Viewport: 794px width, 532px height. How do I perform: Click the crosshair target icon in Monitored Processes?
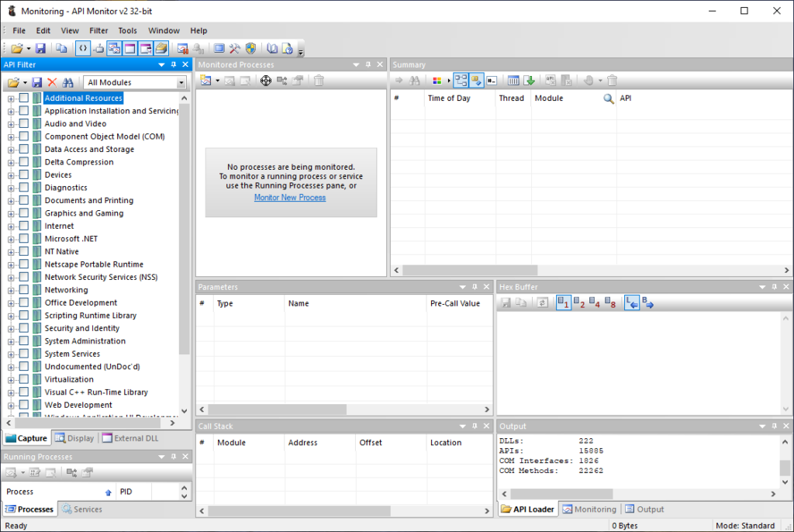click(265, 81)
